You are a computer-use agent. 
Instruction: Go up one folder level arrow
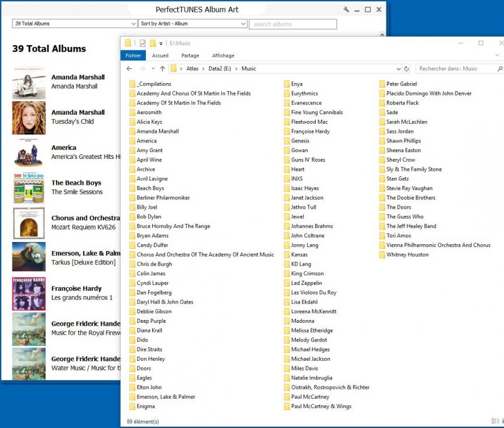pyautogui.click(x=162, y=68)
